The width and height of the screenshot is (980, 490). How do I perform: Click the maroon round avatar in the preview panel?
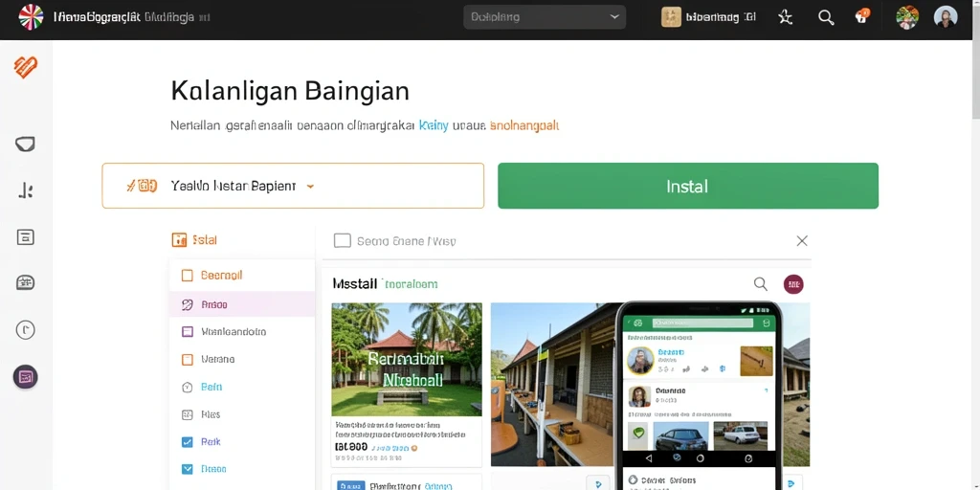[793, 284]
